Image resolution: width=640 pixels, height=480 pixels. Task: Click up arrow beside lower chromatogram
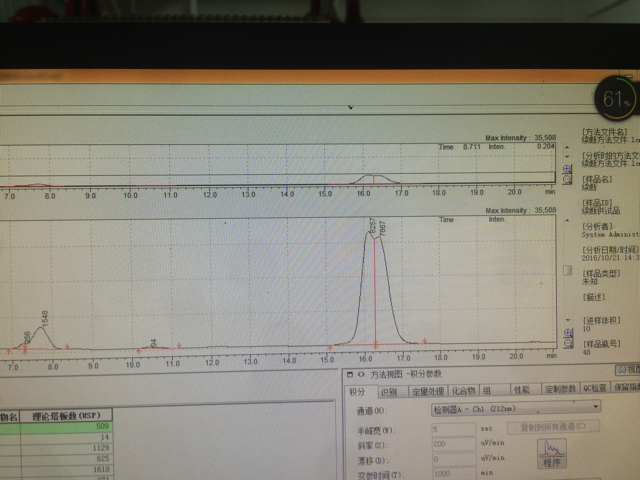point(567,220)
